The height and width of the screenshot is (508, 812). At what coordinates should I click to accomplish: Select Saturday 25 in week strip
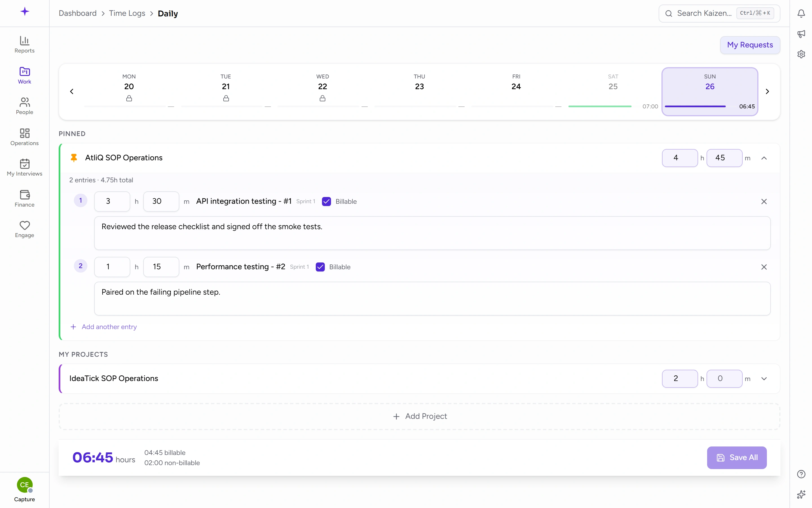[613, 91]
